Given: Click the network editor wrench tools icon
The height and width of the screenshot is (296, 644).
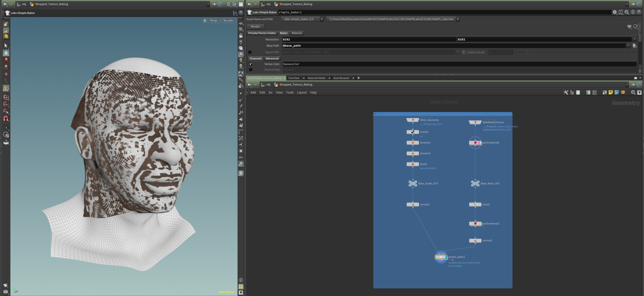Looking at the screenshot, I should click(566, 92).
